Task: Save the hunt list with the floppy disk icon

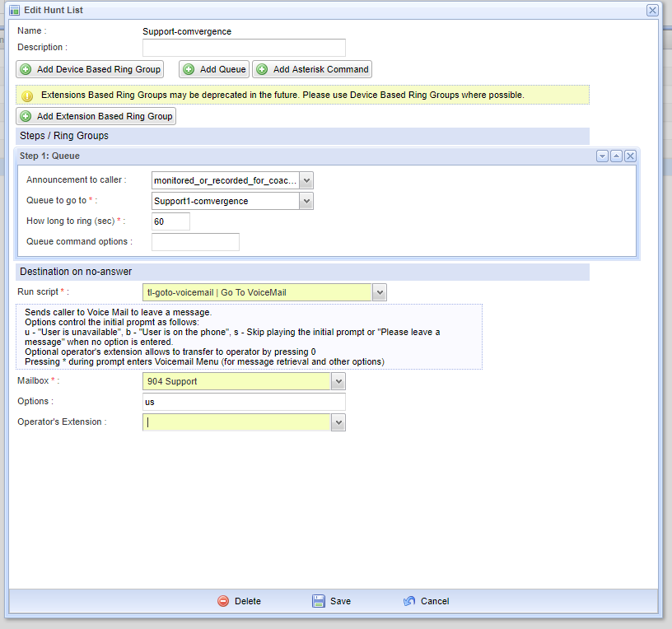Action: click(x=319, y=601)
